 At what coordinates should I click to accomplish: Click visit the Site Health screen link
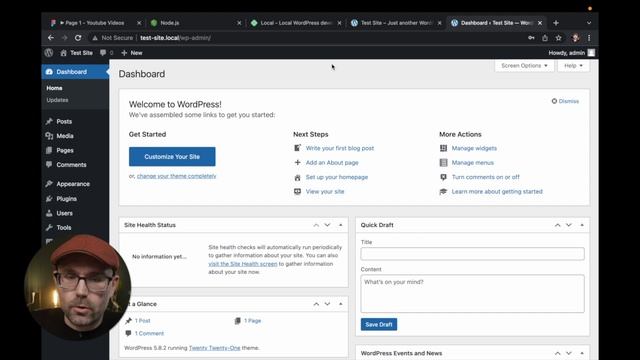(242, 264)
